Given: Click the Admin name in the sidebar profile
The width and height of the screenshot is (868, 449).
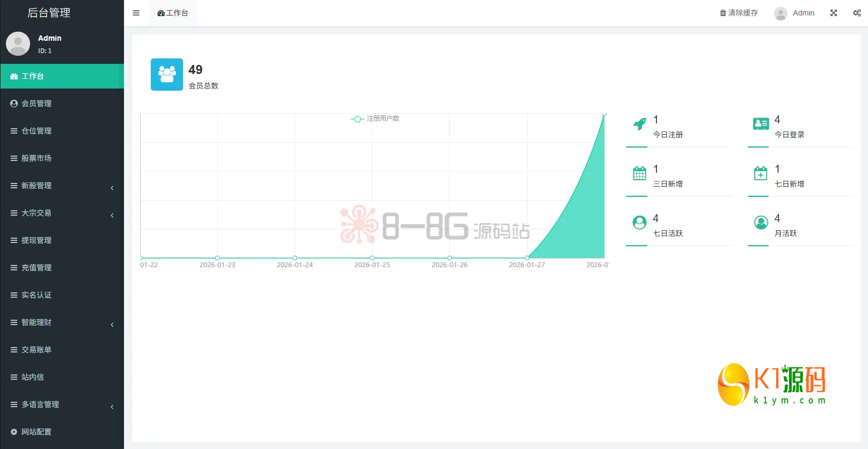Looking at the screenshot, I should point(49,38).
